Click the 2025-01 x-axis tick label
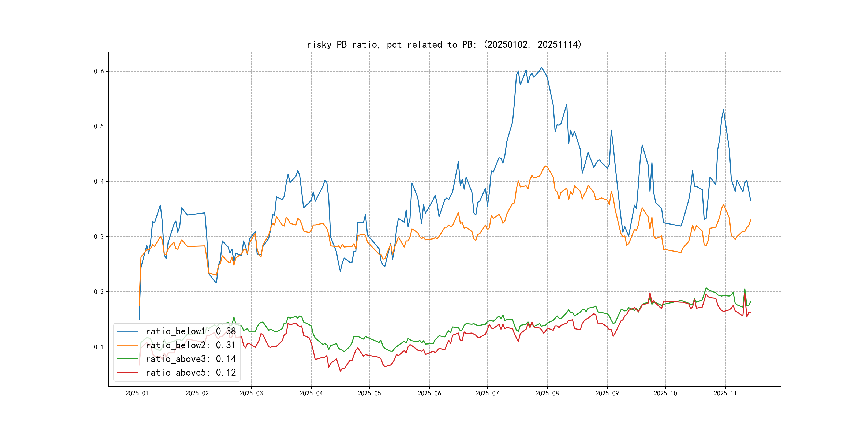 pos(137,394)
